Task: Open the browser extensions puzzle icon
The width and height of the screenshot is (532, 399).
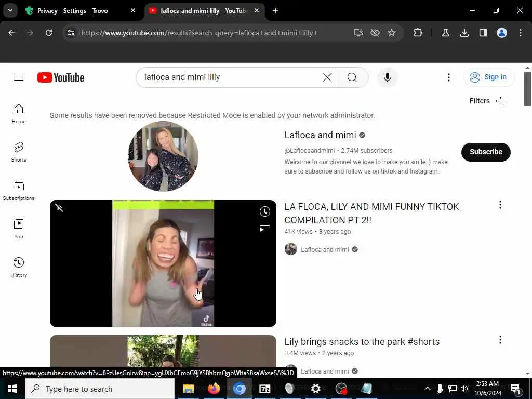Action: [x=418, y=33]
